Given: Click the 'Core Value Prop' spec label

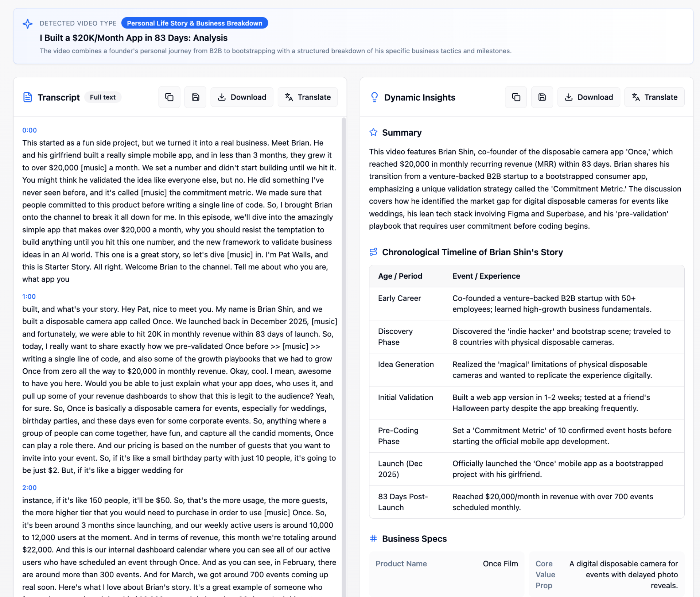Looking at the screenshot, I should pos(545,574).
